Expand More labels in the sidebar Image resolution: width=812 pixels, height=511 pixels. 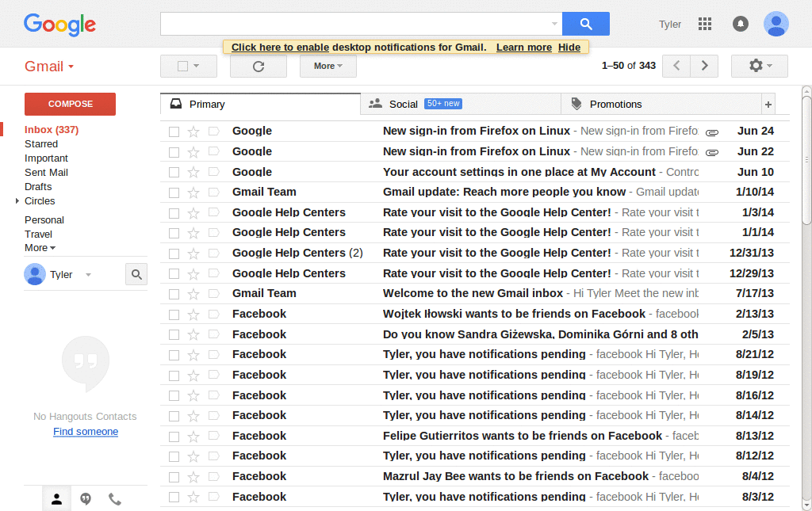[x=40, y=248]
